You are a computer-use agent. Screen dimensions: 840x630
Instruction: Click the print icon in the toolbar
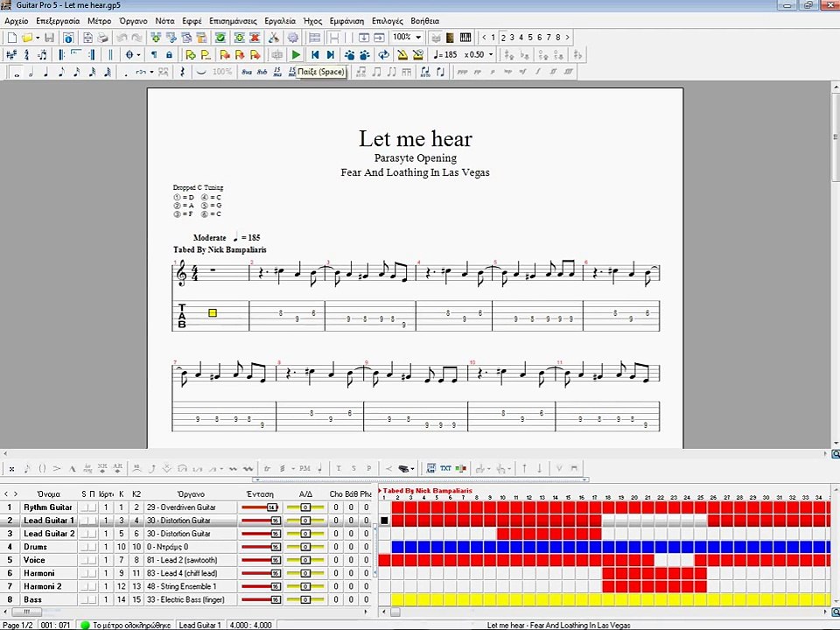tap(103, 38)
